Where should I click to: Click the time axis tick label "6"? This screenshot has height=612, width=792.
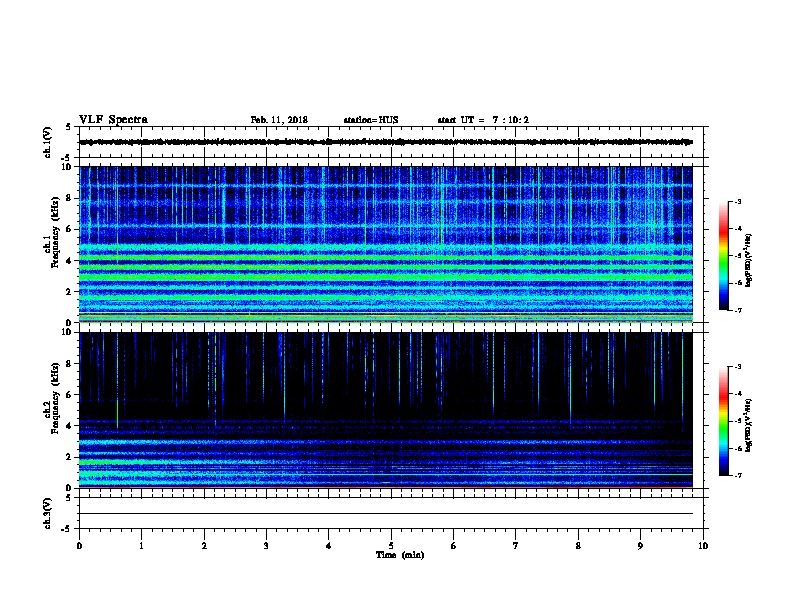(454, 546)
